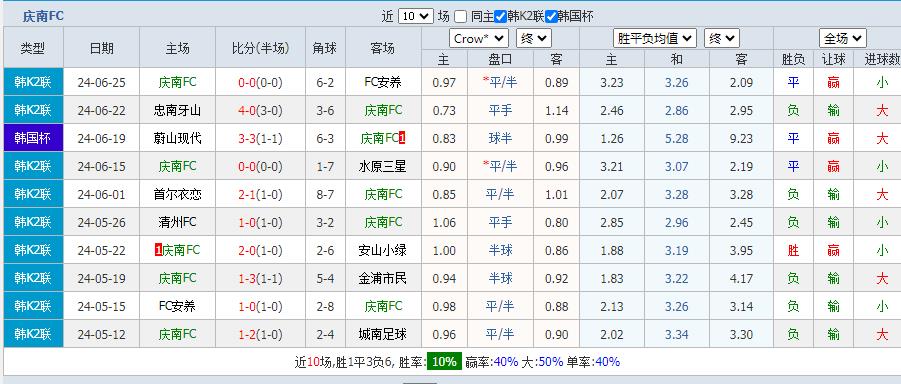The height and width of the screenshot is (384, 901).
Task: Click away team 水原三星
Action: point(383,167)
